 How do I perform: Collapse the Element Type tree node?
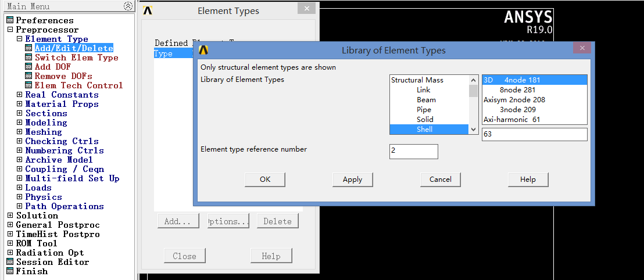pyautogui.click(x=19, y=39)
